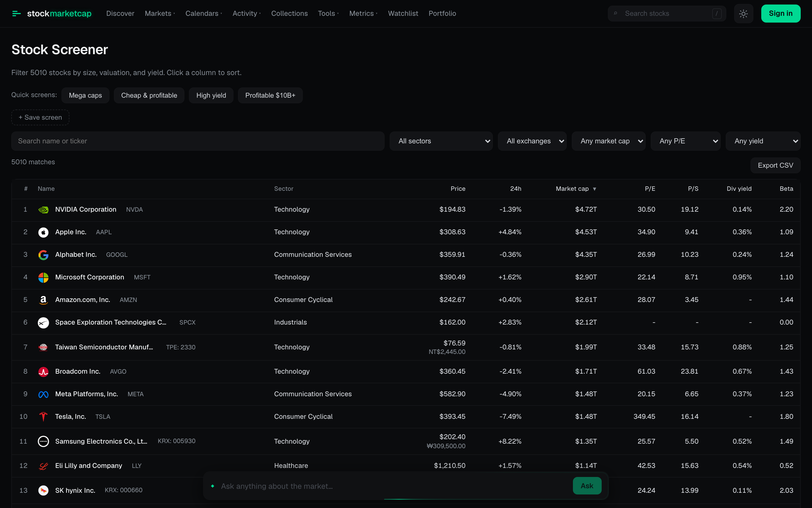The image size is (812, 508).
Task: Open the Apple Inc. name link
Action: tap(70, 232)
